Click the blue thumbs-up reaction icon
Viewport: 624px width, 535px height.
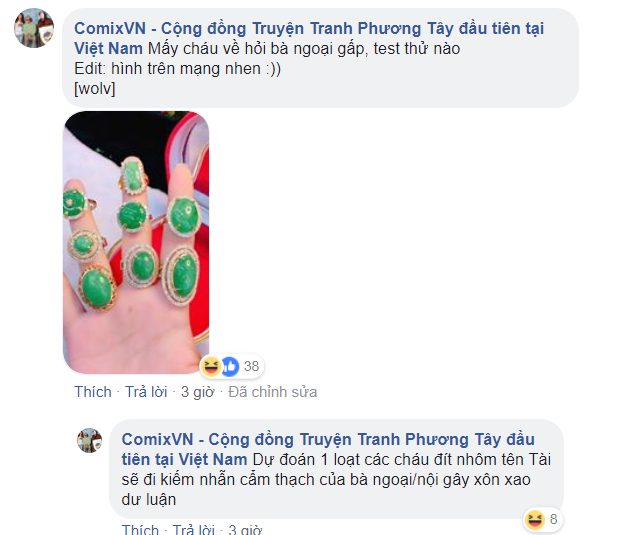[x=230, y=367]
